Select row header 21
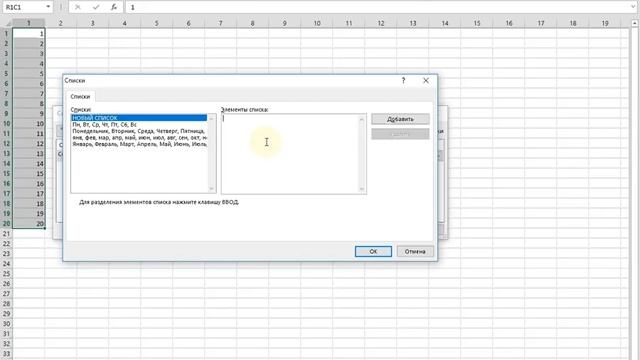This screenshot has height=360, width=640. pos(6,233)
